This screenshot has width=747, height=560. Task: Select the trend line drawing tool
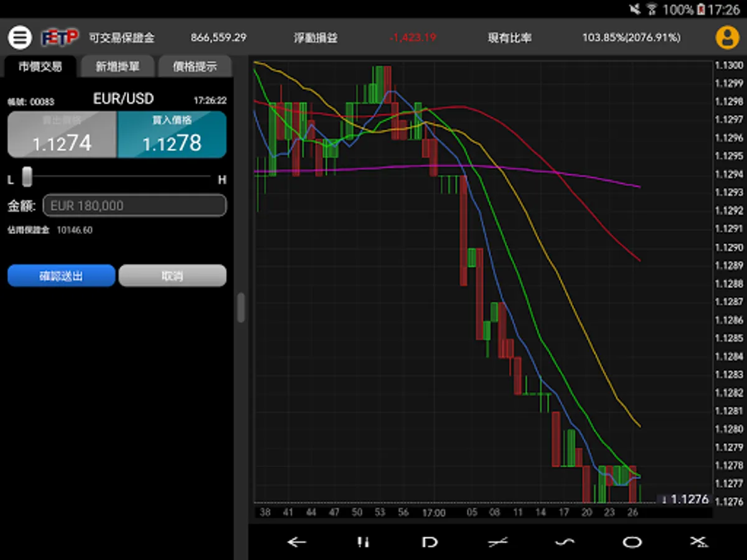coord(497,542)
